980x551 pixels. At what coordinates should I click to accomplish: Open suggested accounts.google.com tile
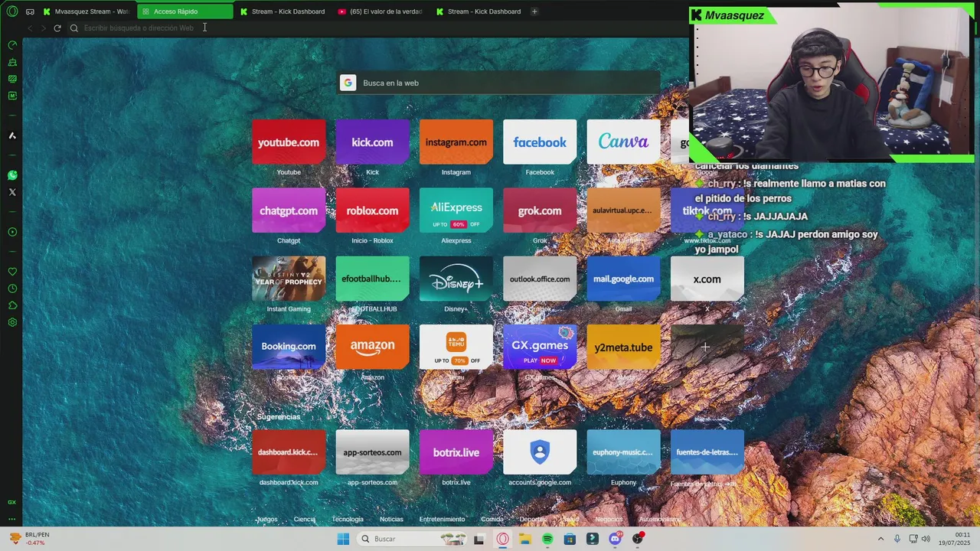[540, 452]
